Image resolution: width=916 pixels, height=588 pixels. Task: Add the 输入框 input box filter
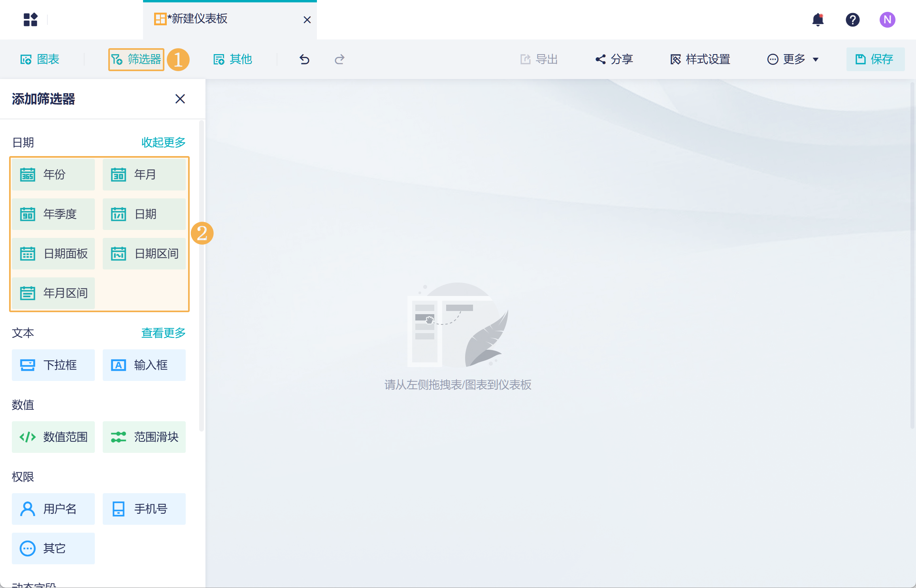coord(144,365)
